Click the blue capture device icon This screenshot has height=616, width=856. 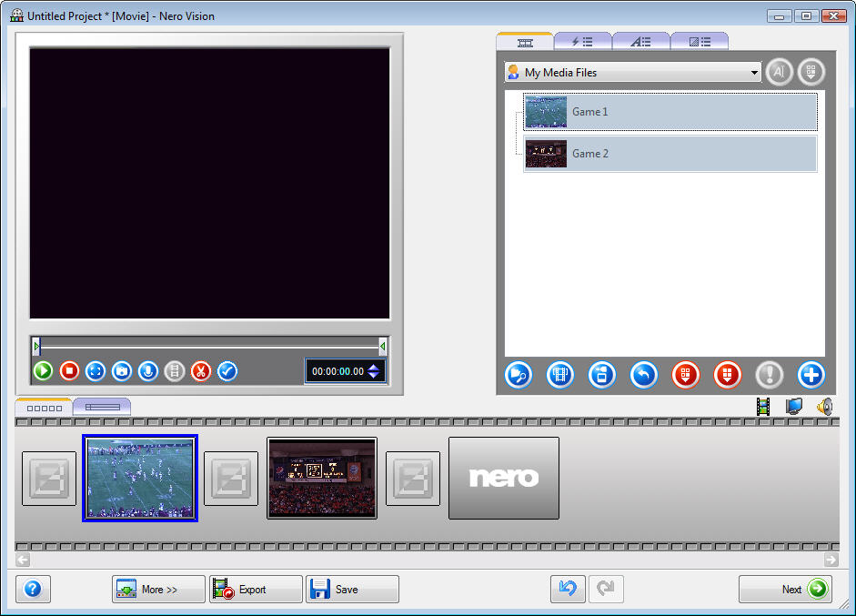[602, 375]
